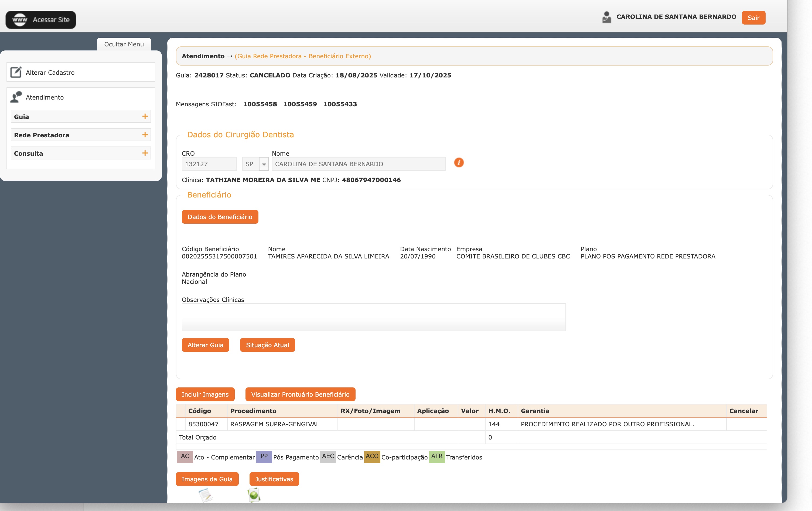Open the SP state dropdown arrow
The width and height of the screenshot is (812, 511).
(x=264, y=164)
